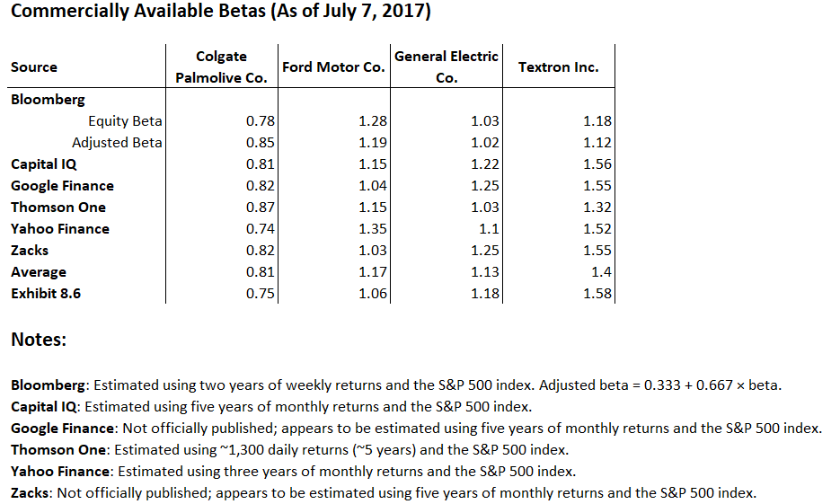Click Zacks beta value for Colgate Palmolive

(x=261, y=251)
